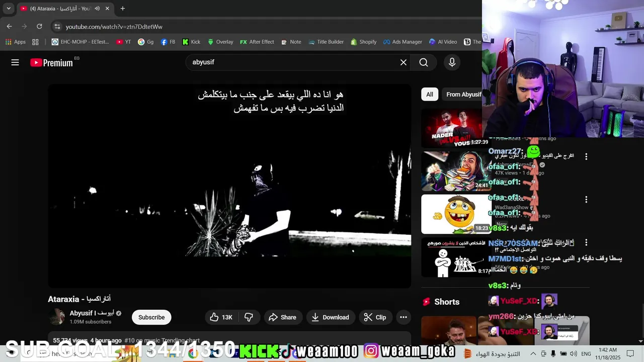
Task: Go back in the browser
Action: click(9, 26)
